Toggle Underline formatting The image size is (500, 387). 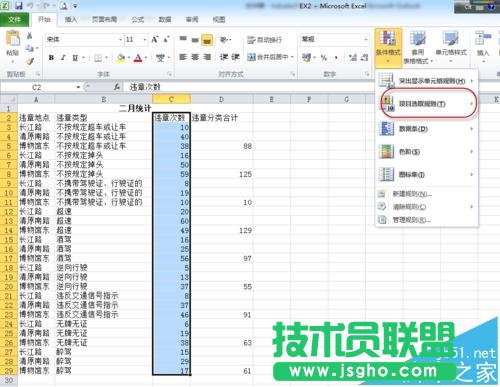75,58
